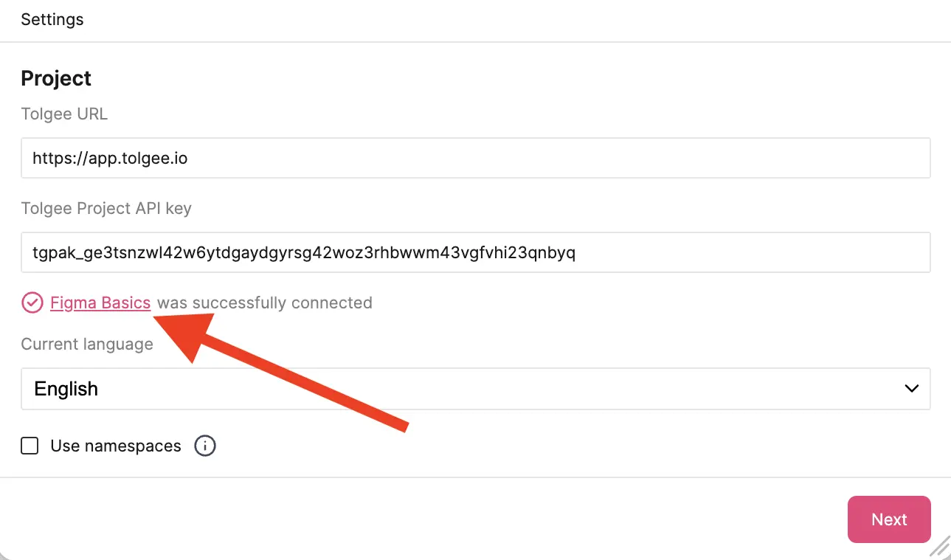Expand the language dropdown chevron arrow
This screenshot has height=560, width=951.
click(912, 388)
